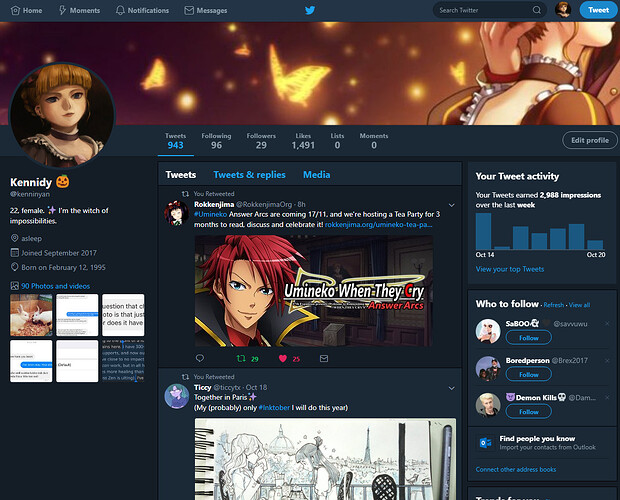620x500 pixels.
Task: Open the Following 96 list
Action: pyautogui.click(x=216, y=141)
